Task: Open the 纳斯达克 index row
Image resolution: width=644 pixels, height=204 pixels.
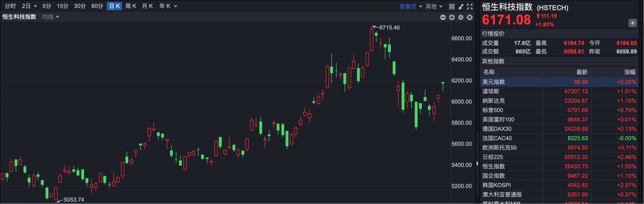Action: tap(493, 101)
